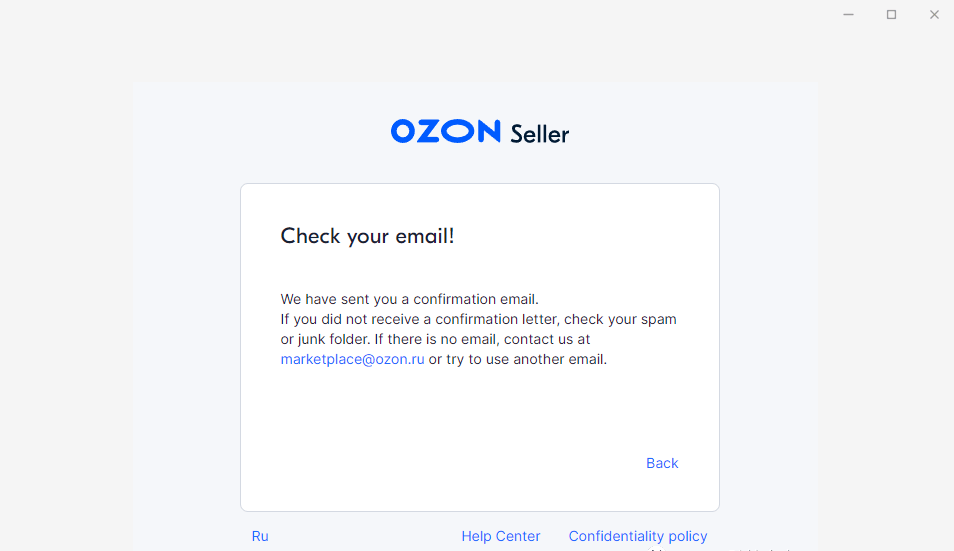This screenshot has width=954, height=551.
Task: Go back using the Back link
Action: click(662, 463)
